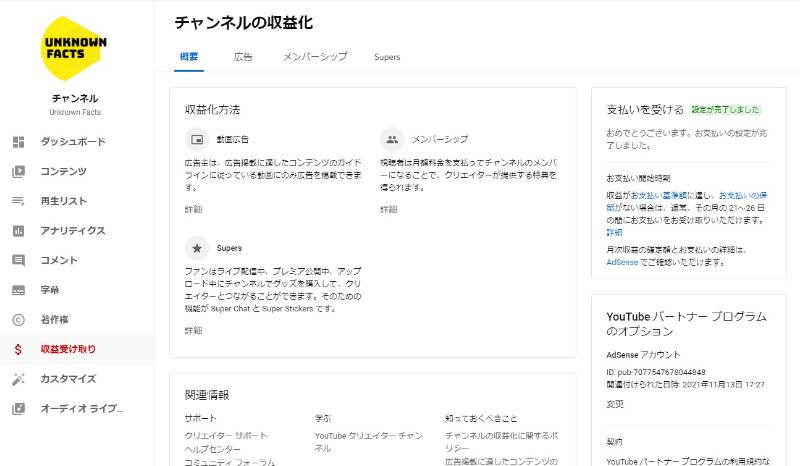Click the 関連情報 section heading
800x466 pixels.
point(207,395)
